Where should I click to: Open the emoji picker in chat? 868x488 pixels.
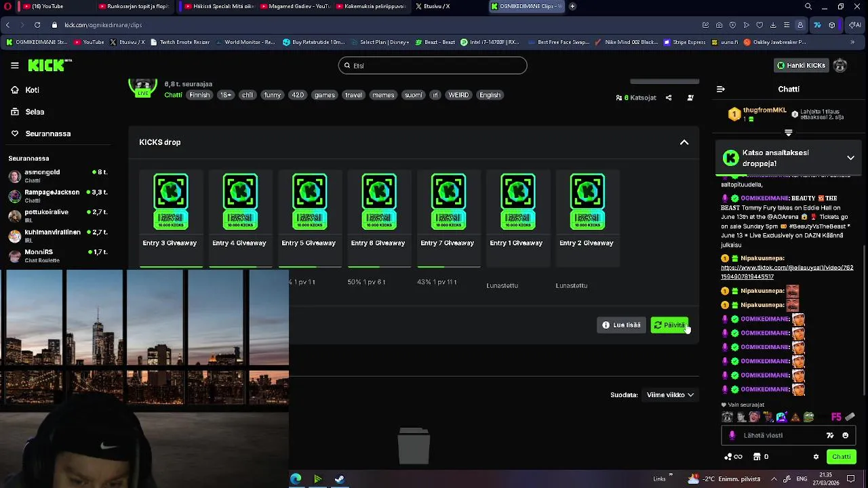coord(845,436)
